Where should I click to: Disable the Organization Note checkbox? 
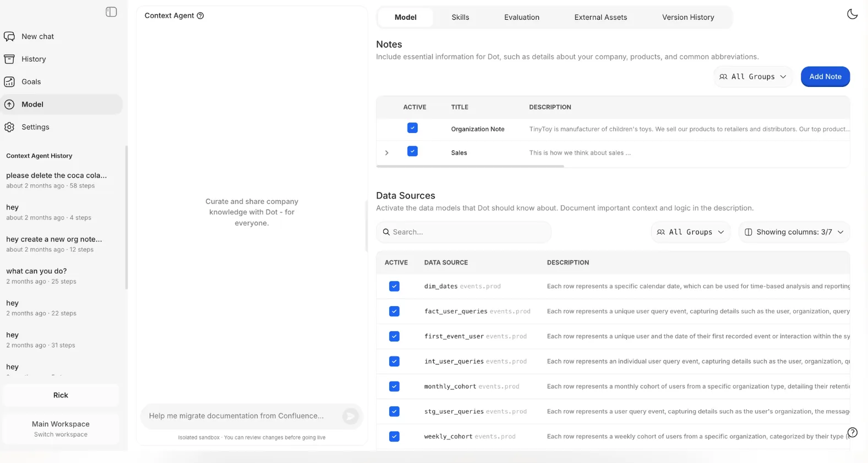412,128
